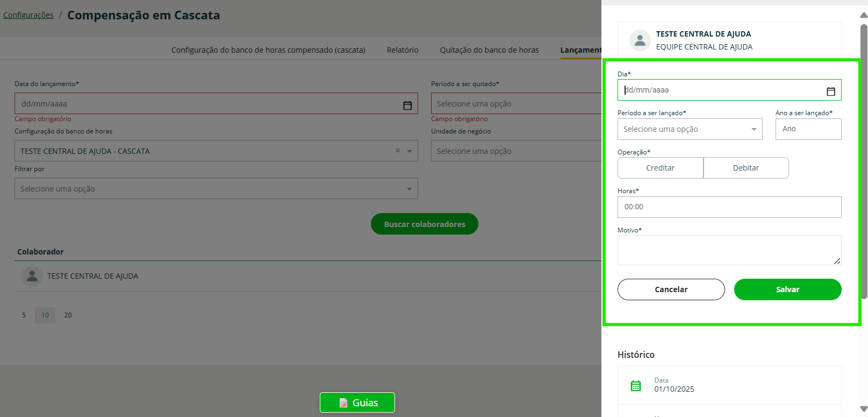This screenshot has height=417, width=868.
Task: Click the green calendar icon in Histórico
Action: pos(636,385)
